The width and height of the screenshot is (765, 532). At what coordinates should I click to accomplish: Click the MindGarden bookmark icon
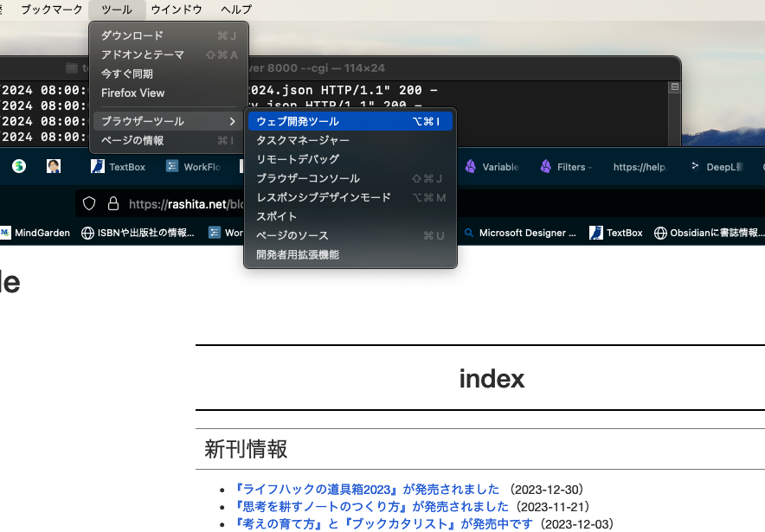coord(6,233)
